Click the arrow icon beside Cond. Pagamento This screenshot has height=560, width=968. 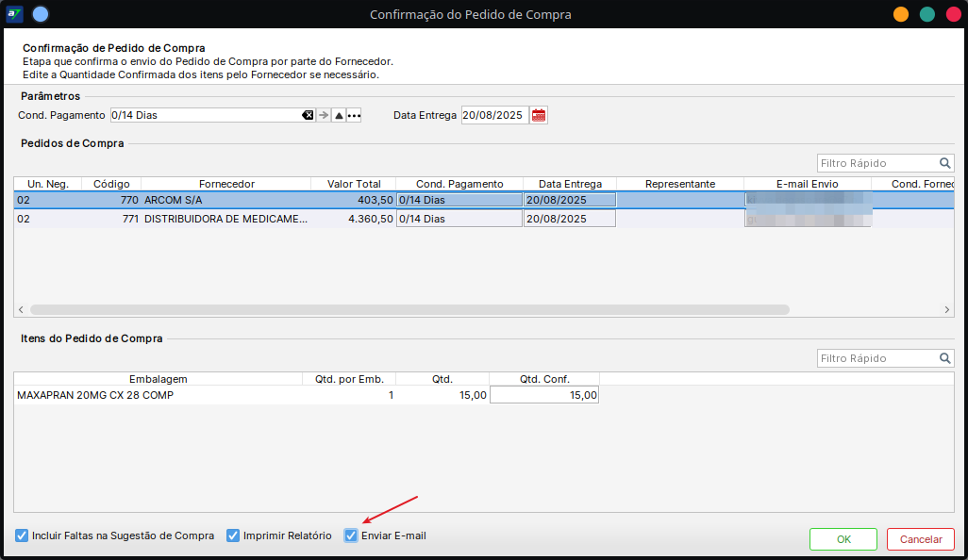tap(324, 115)
